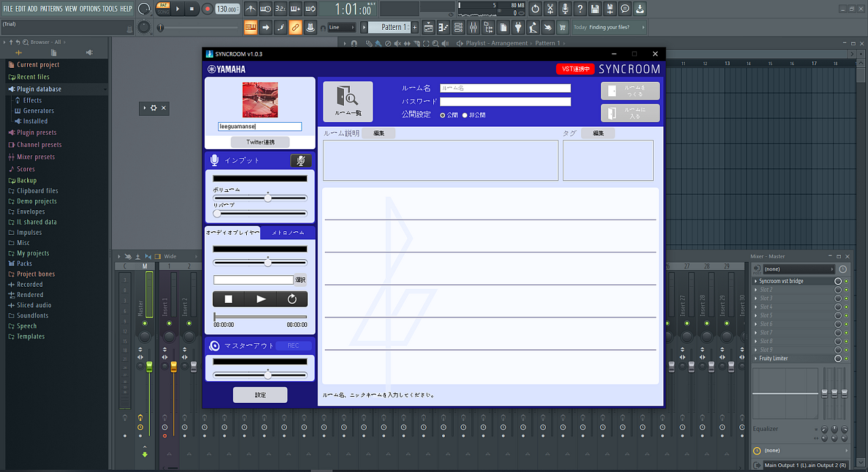The image size is (868, 472).
Task: Click the ルーム名 room name input field
Action: (505, 88)
